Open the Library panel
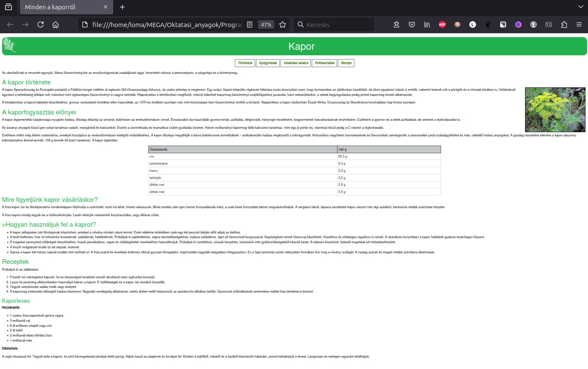This screenshot has width=588, height=369. [x=427, y=24]
